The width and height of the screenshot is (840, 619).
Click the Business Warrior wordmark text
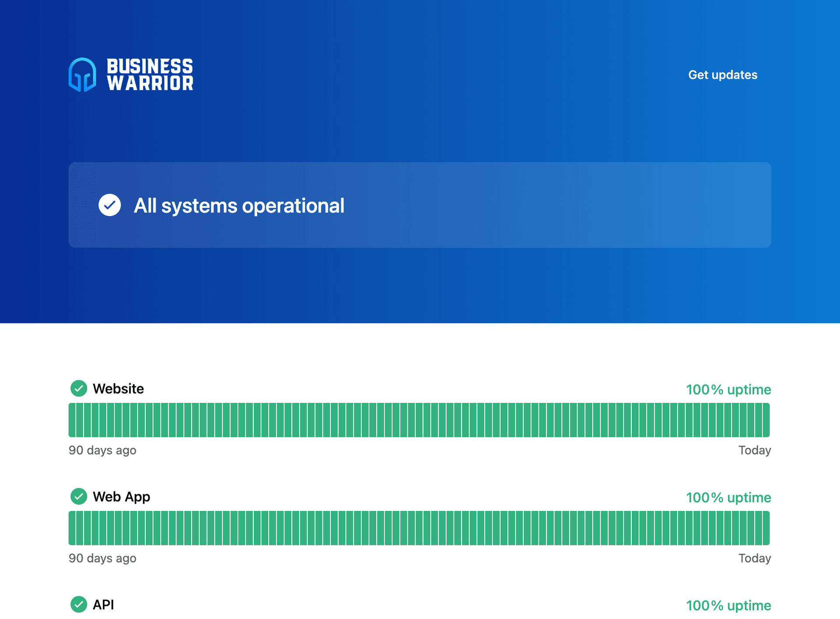click(150, 75)
